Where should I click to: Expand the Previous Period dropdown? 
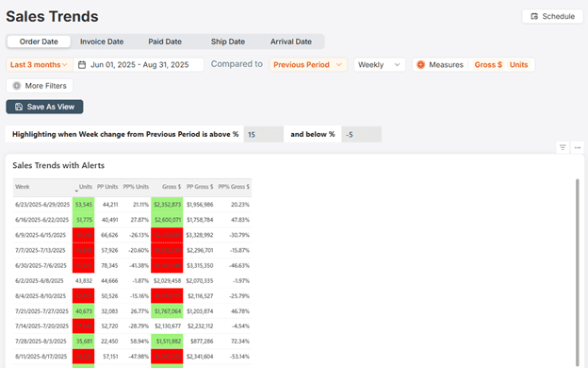pos(308,64)
